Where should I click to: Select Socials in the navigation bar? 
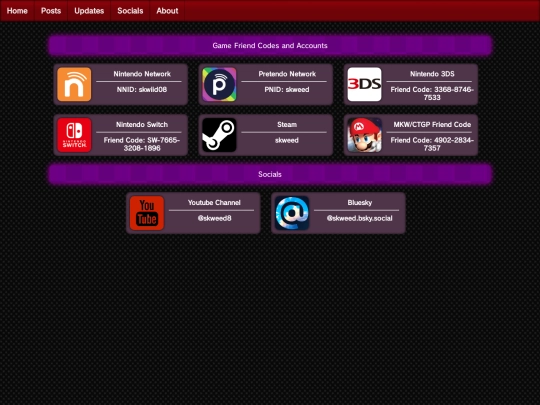click(130, 11)
